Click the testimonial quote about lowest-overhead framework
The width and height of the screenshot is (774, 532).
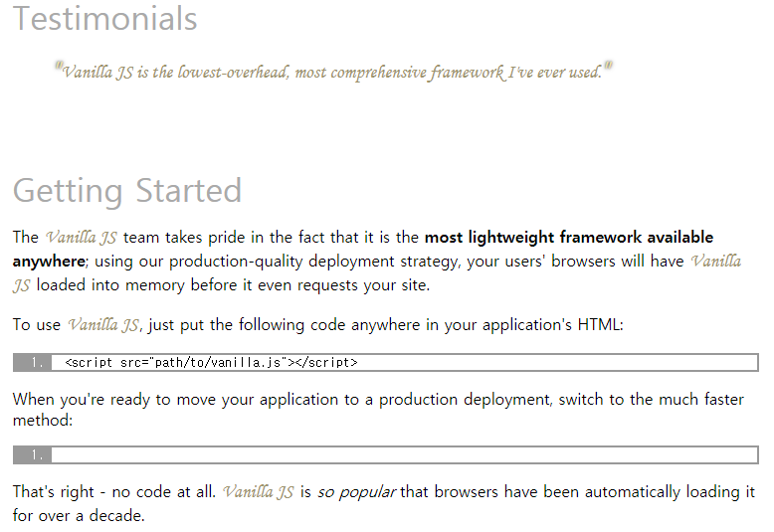pyautogui.click(x=333, y=72)
